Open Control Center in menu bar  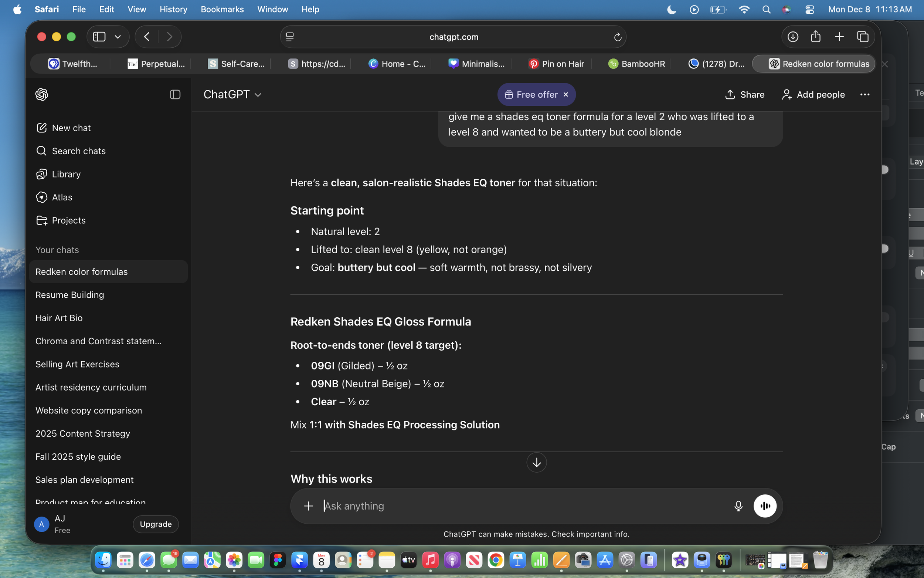809,10
